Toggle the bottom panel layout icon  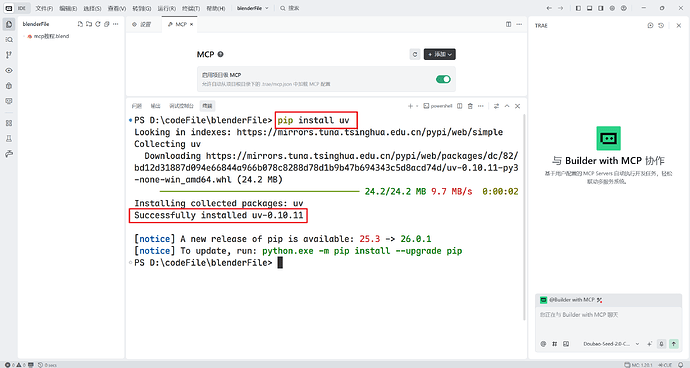(x=590, y=8)
